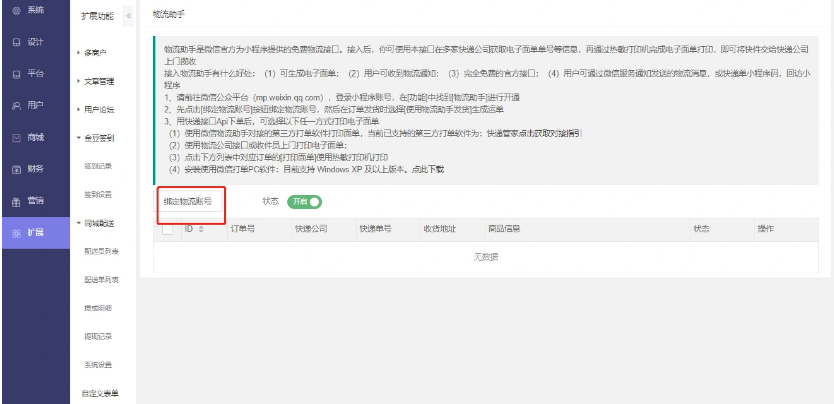
Task: Collapse the 金豆签到 menu group
Action: pyautogui.click(x=99, y=138)
